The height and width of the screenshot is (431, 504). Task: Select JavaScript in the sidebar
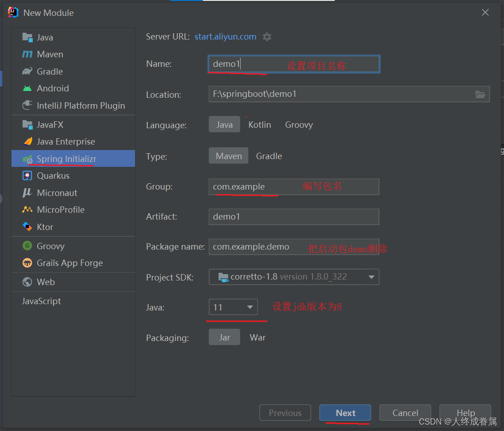point(41,301)
